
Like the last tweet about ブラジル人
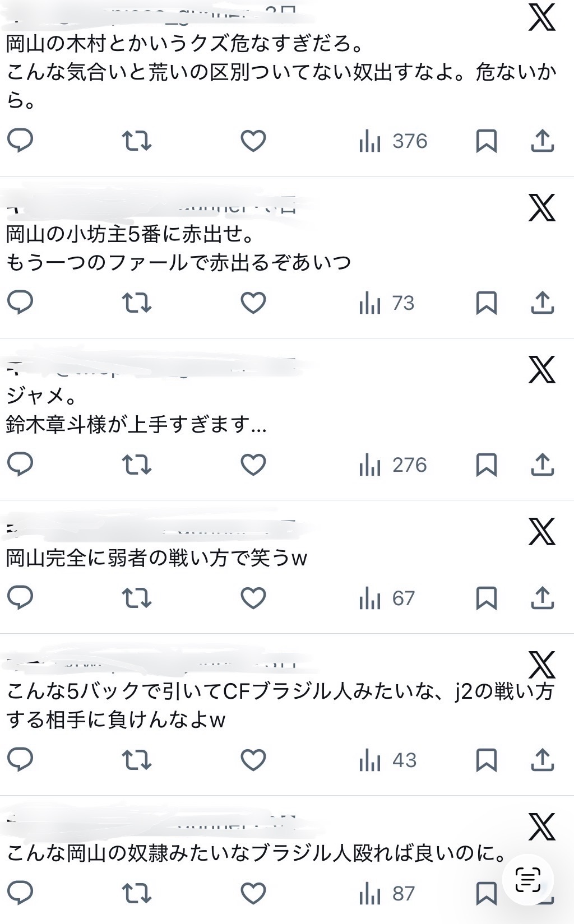coord(253,893)
